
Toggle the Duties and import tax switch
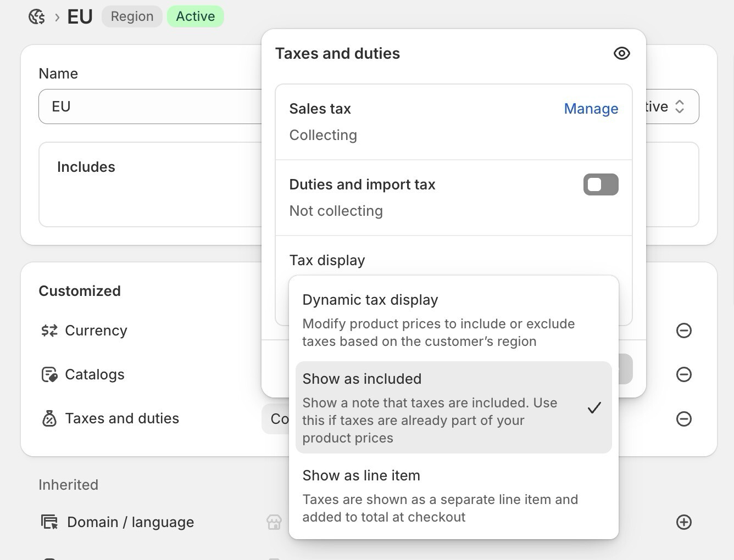point(600,184)
